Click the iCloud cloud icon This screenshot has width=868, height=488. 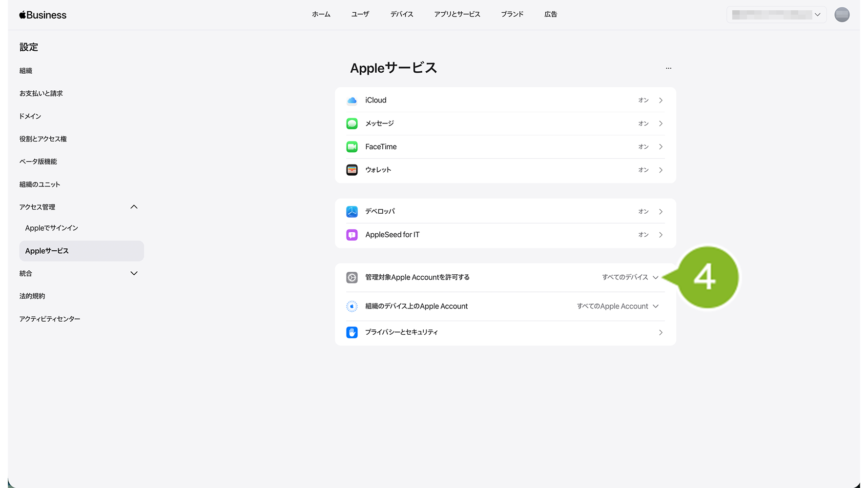click(351, 101)
